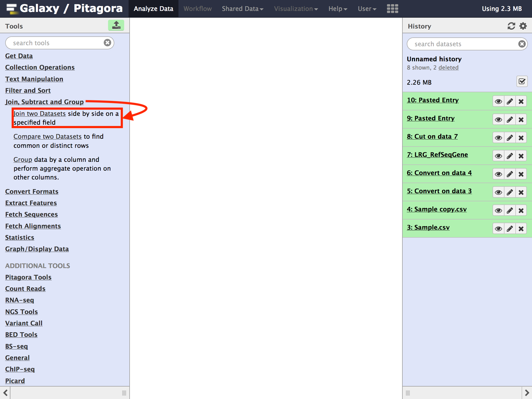Open the Shared Data dropdown menu

(x=242, y=9)
